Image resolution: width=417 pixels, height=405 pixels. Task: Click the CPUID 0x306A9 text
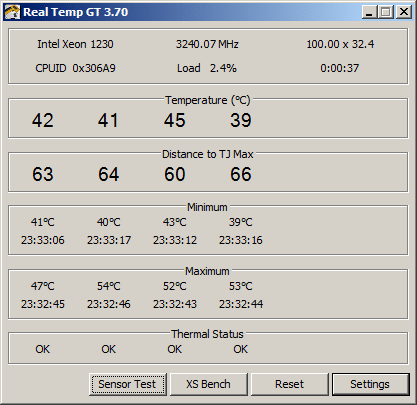(x=75, y=68)
